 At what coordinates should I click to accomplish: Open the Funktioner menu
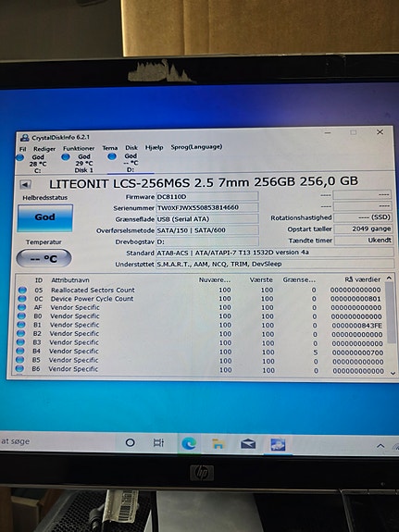[79, 149]
